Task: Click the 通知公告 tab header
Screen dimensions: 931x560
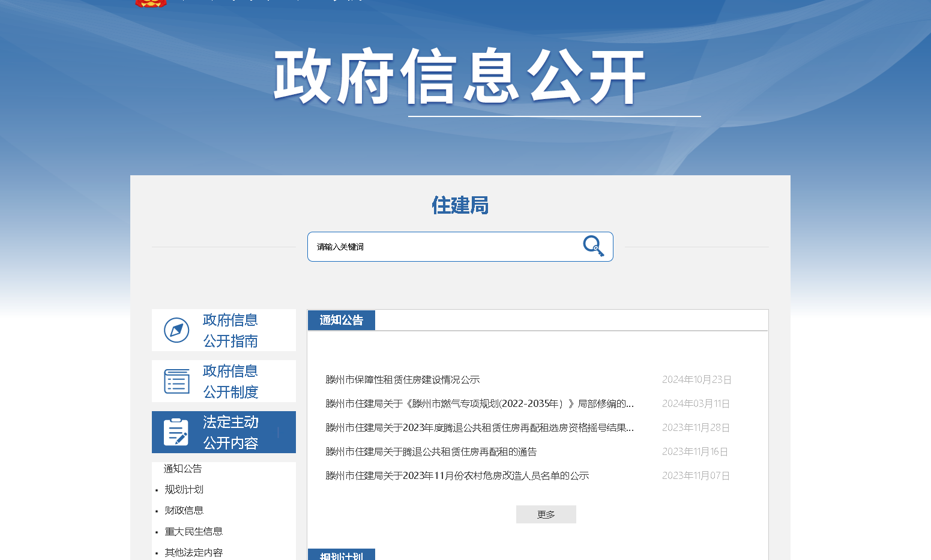Action: (341, 321)
